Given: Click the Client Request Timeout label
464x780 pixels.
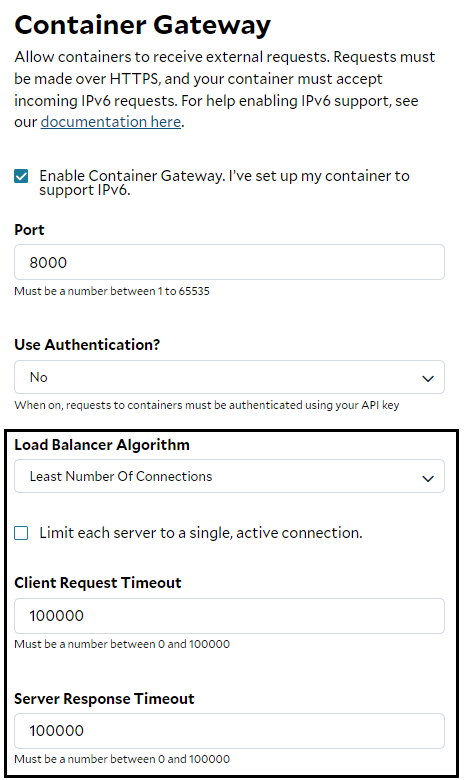Looking at the screenshot, I should [98, 583].
